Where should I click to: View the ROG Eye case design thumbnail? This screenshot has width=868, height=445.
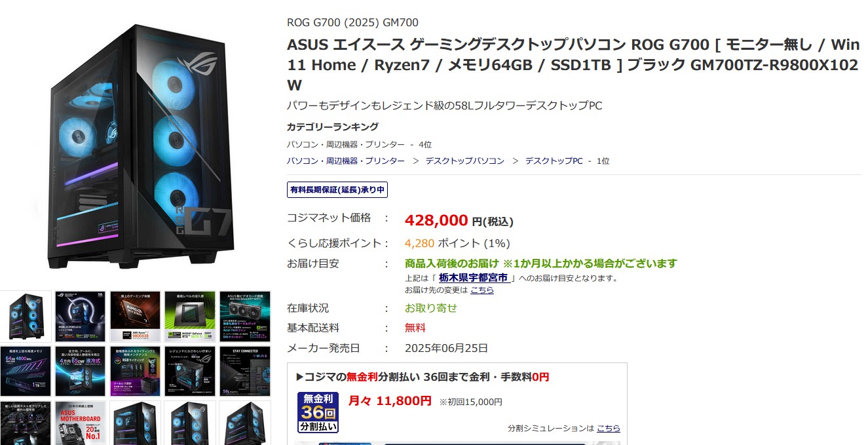(190, 371)
